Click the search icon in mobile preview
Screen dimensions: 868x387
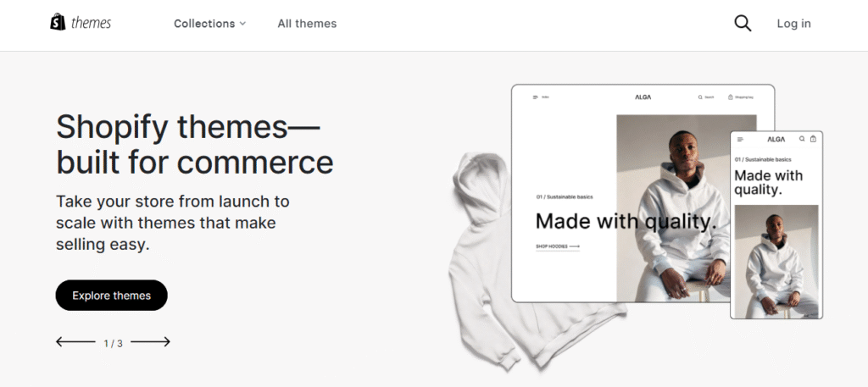point(802,139)
